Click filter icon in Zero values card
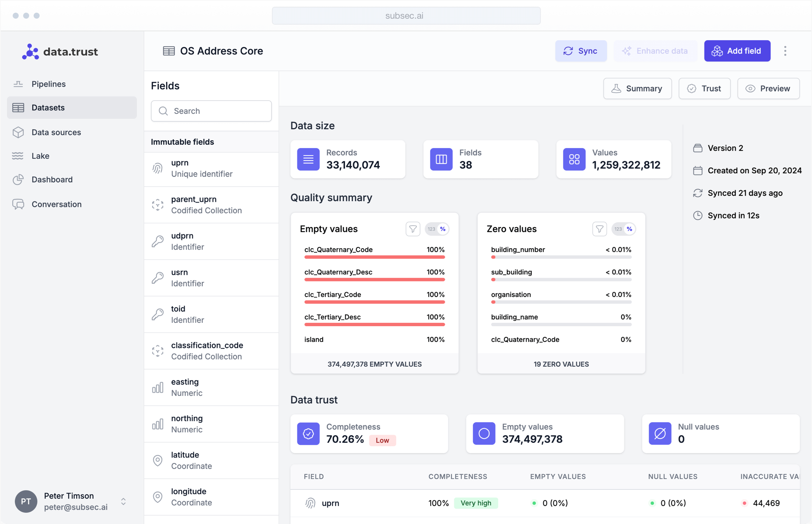 [x=599, y=229]
